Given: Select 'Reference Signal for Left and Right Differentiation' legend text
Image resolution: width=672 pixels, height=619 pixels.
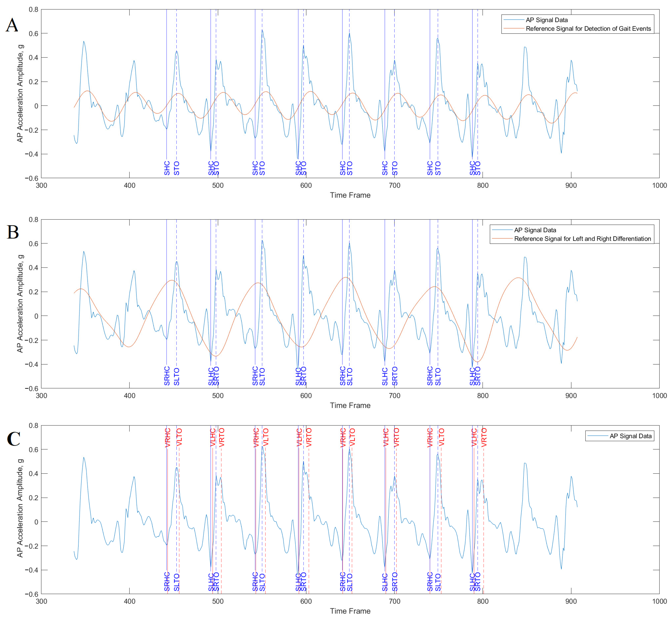Looking at the screenshot, I should pos(582,239).
